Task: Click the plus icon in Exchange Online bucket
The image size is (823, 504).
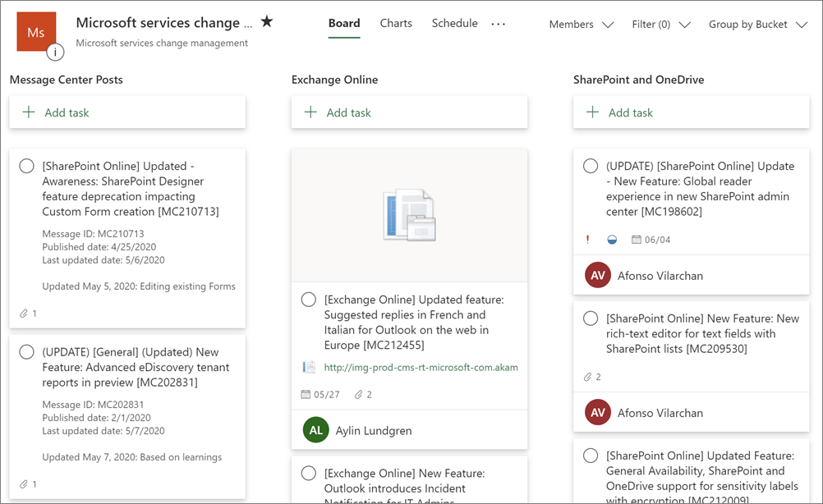Action: [310, 112]
